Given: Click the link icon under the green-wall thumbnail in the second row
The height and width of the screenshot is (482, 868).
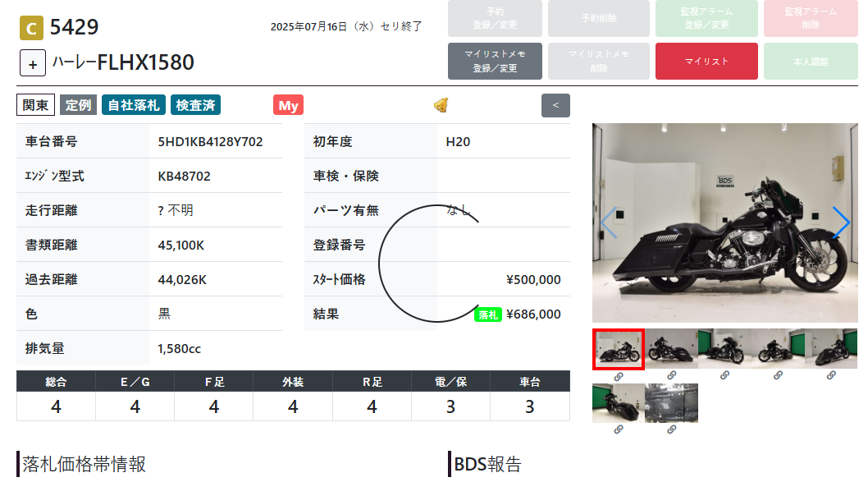Looking at the screenshot, I should pos(619,429).
